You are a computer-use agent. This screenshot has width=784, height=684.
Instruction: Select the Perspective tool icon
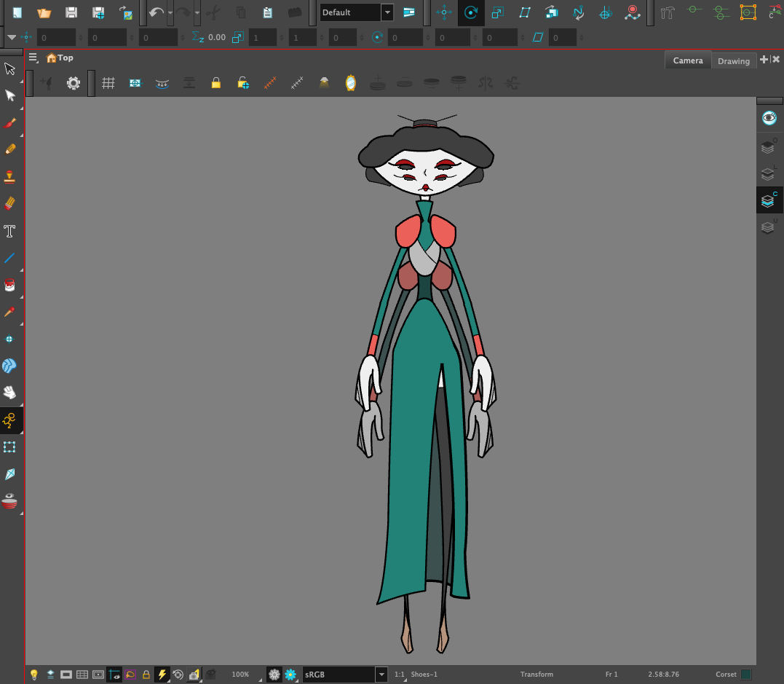coord(9,473)
